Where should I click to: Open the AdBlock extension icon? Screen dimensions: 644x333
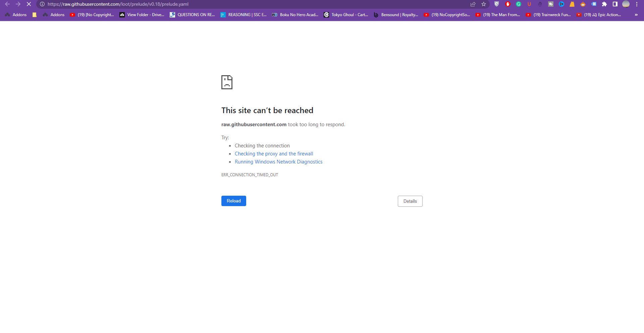tap(507, 4)
